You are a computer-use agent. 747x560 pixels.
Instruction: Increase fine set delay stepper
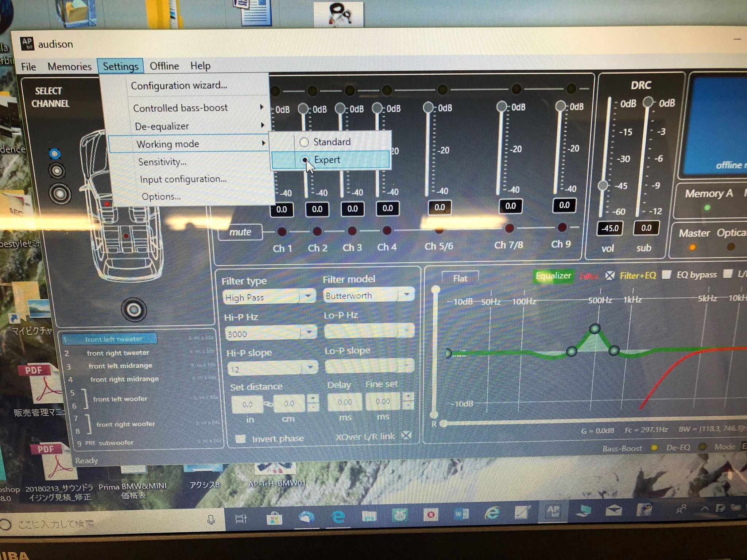click(409, 396)
